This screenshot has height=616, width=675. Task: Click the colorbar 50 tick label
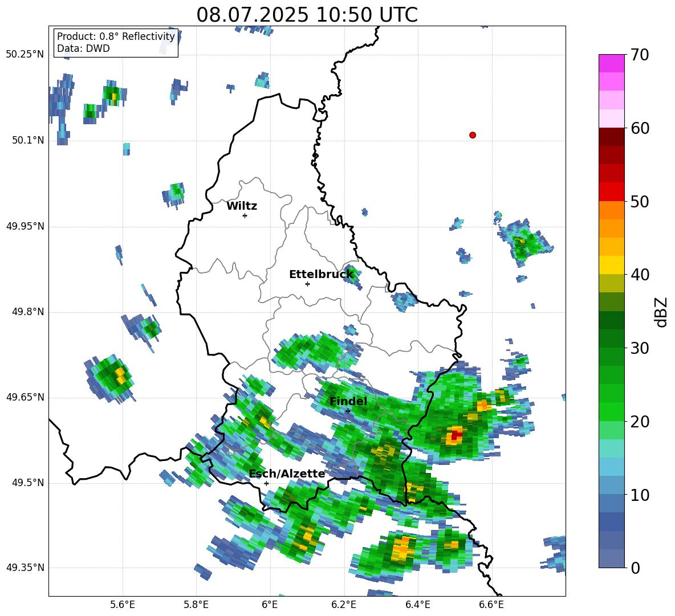(x=640, y=201)
